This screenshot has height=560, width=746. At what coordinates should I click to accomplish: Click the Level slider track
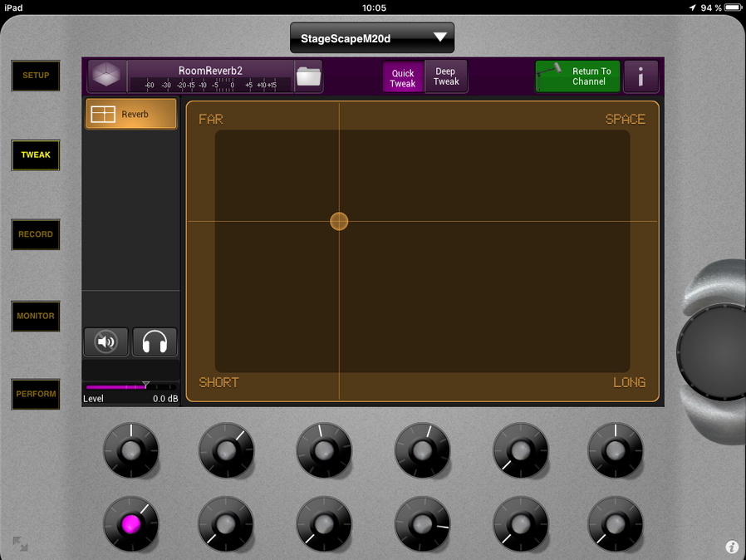(130, 387)
